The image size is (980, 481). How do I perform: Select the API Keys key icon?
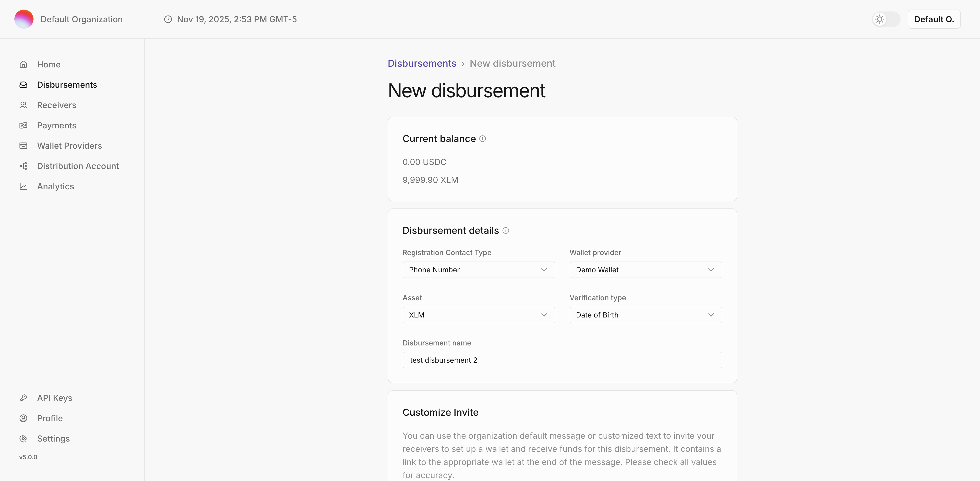tap(24, 398)
